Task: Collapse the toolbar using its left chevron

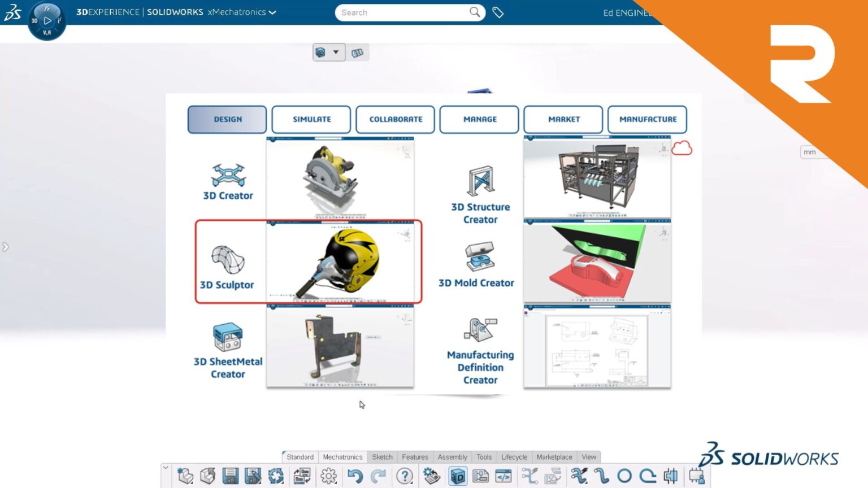Action: (x=164, y=468)
